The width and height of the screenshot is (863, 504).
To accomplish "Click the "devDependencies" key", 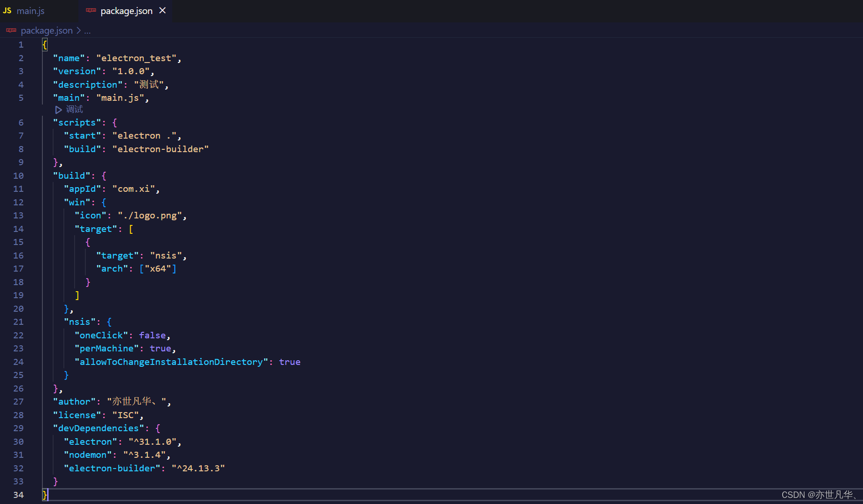I will pos(98,428).
